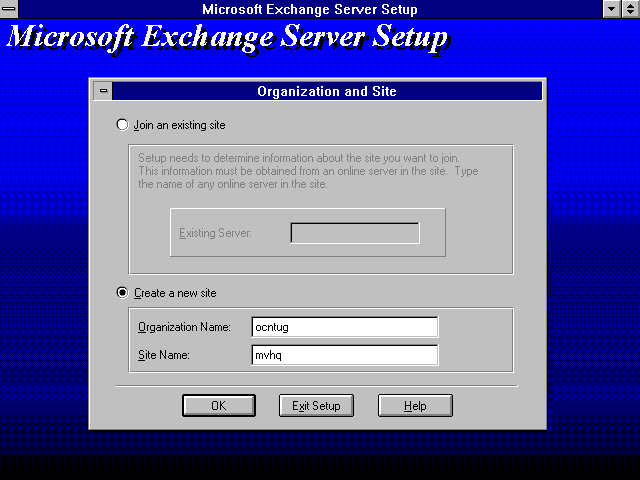Open the main Setup window control menu
640x480 pixels.
9,9
